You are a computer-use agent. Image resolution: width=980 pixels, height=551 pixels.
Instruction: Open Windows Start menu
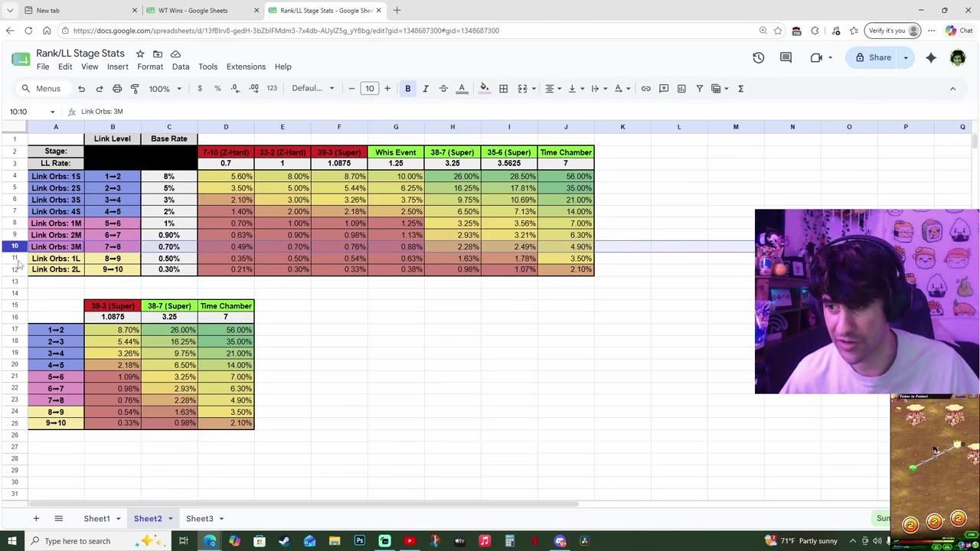click(x=13, y=541)
